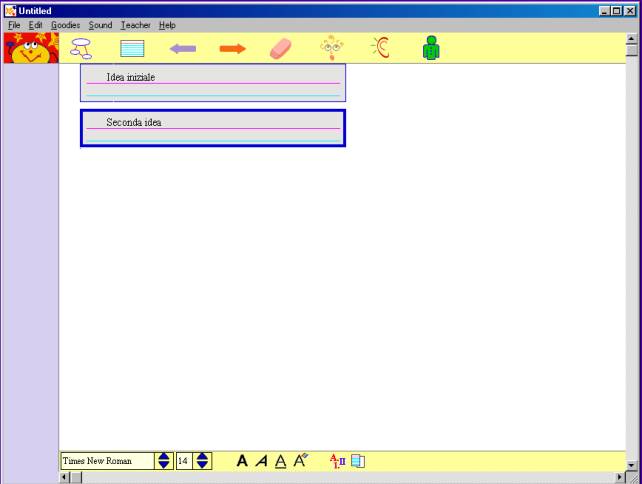Open the Help menu
642x484 pixels.
pos(167,25)
